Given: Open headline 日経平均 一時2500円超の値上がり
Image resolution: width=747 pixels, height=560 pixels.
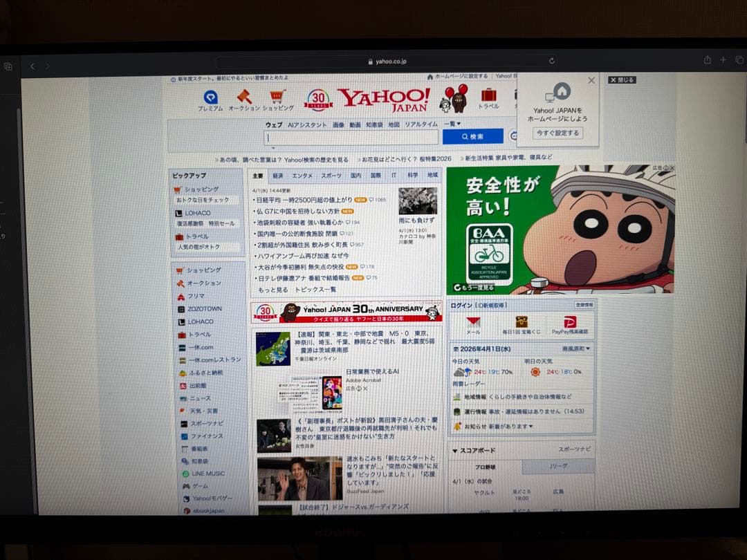Looking at the screenshot, I should coord(304,200).
